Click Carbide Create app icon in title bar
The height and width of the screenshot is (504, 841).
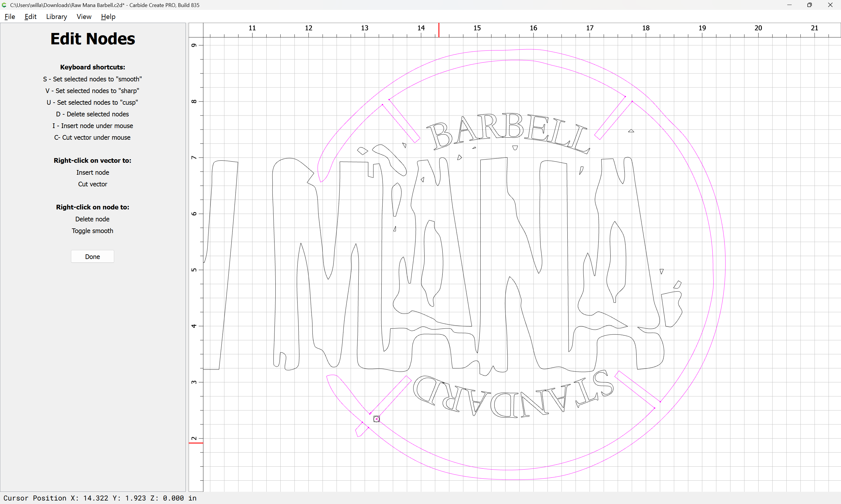click(4, 5)
